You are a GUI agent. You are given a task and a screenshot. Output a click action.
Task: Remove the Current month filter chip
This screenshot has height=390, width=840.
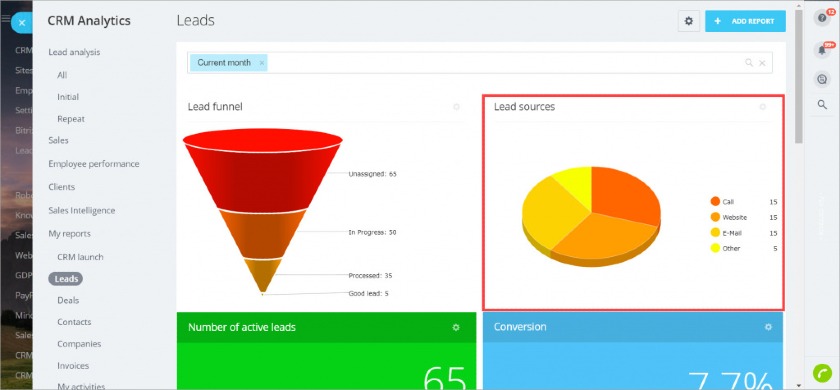(x=261, y=63)
